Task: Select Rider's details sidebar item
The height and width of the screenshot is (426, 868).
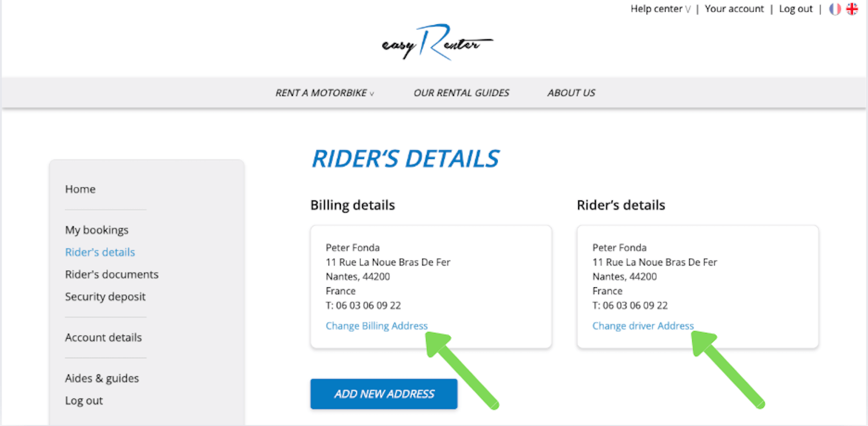Action: point(100,253)
